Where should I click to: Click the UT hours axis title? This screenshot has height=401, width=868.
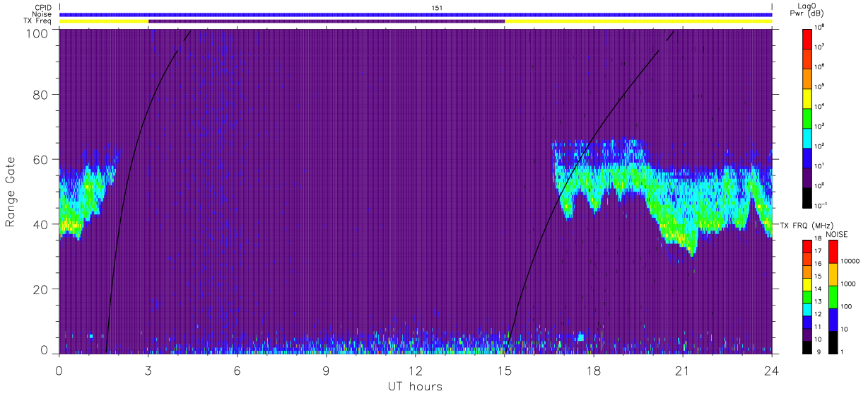(x=415, y=387)
